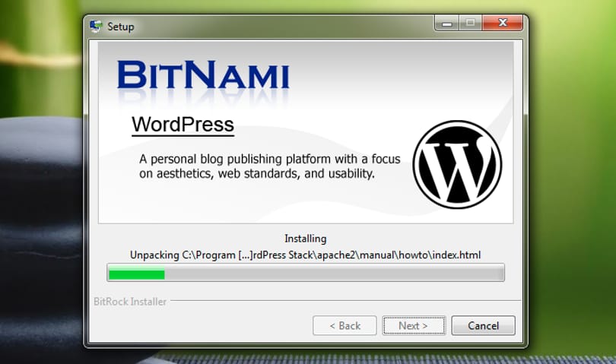616x364 pixels.
Task: Click the green installation progress bar
Action: 306,273
